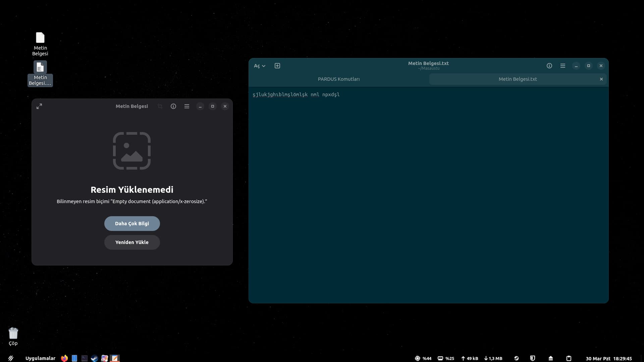644x362 pixels.
Task: Close the Metin Belgesi.txt tab
Action: click(601, 79)
